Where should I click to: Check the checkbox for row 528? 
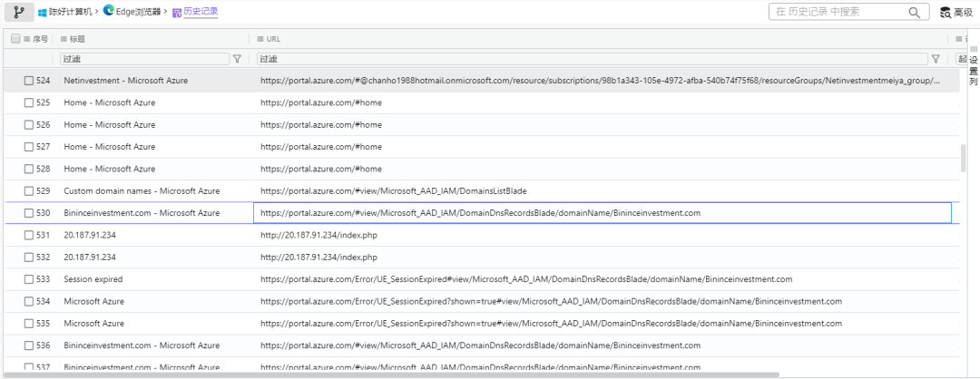click(29, 169)
